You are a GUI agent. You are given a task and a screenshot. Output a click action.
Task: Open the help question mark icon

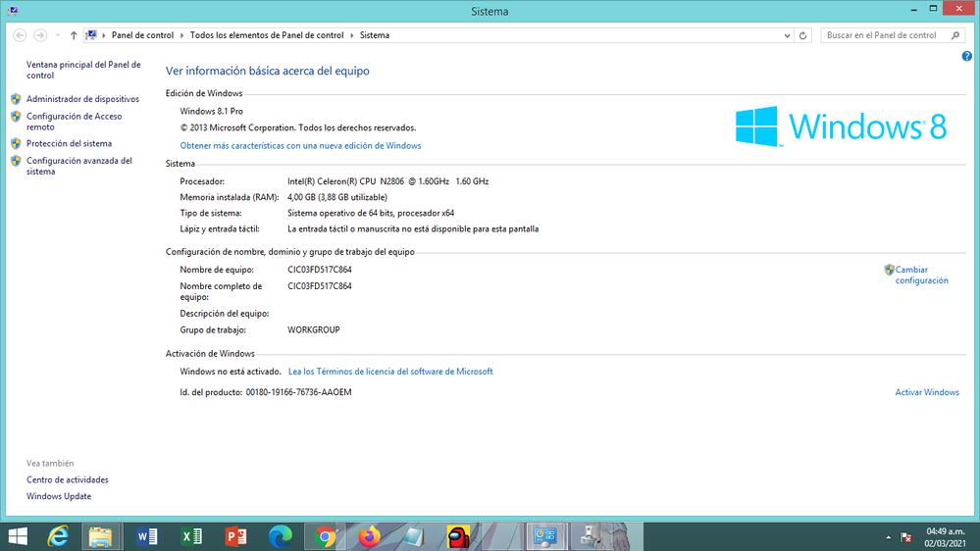967,56
